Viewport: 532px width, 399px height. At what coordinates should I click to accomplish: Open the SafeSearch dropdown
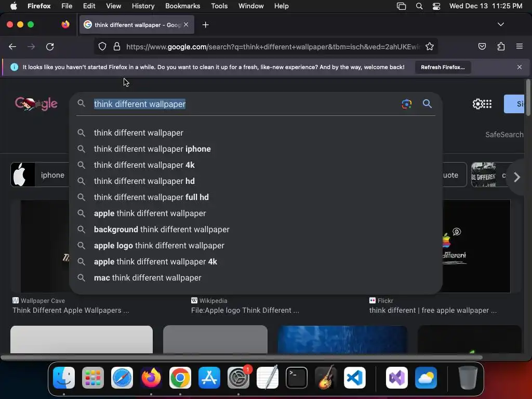click(504, 135)
